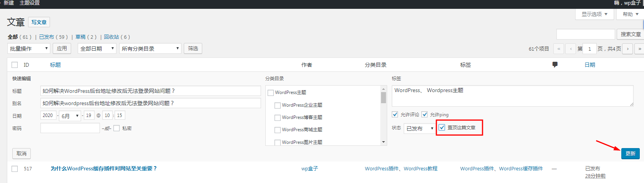644x183 pixels.
Task: Click the WordPress插件 category link in row 517
Action: click(x=382, y=168)
